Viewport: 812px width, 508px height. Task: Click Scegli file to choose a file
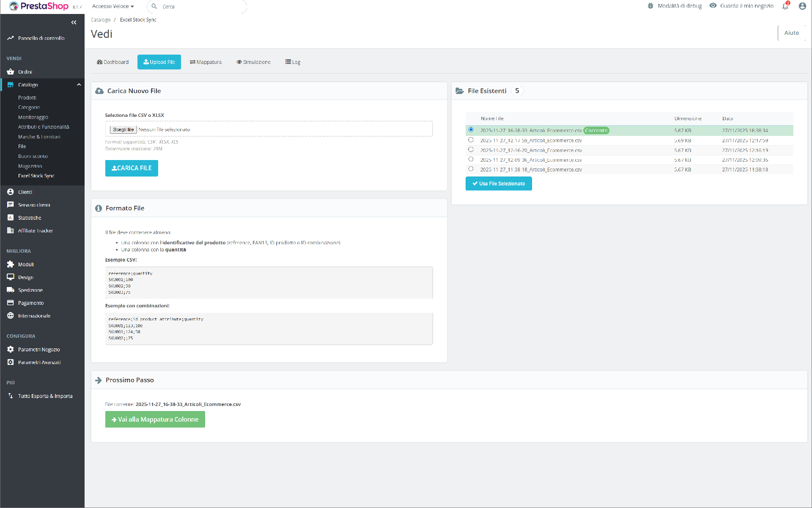[123, 130]
